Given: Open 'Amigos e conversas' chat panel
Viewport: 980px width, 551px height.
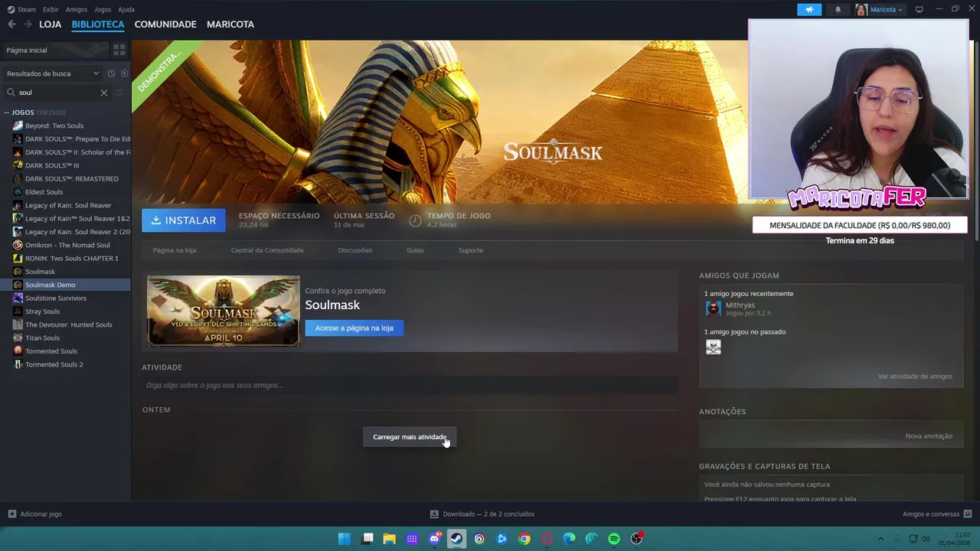Looking at the screenshot, I should (x=937, y=514).
